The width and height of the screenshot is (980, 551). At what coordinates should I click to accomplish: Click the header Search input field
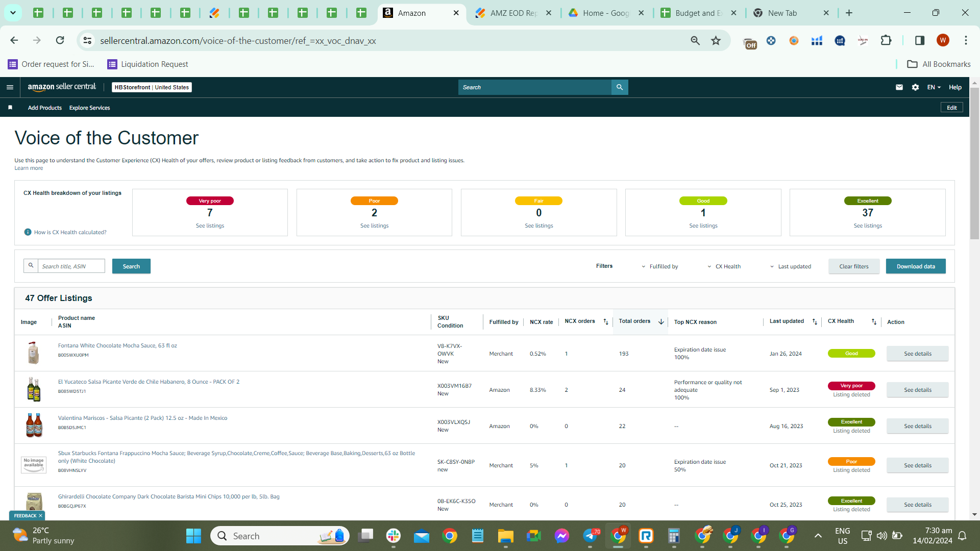pyautogui.click(x=535, y=87)
